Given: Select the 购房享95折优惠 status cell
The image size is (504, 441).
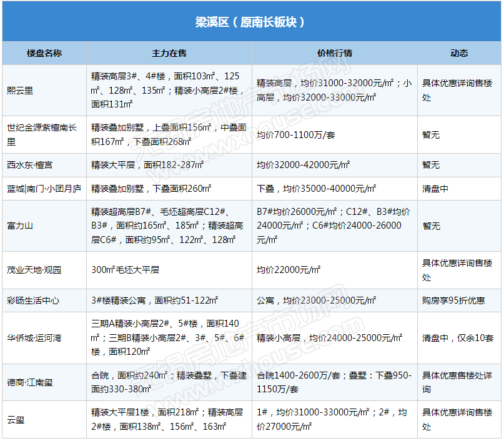Looking at the screenshot, I should 453,300.
